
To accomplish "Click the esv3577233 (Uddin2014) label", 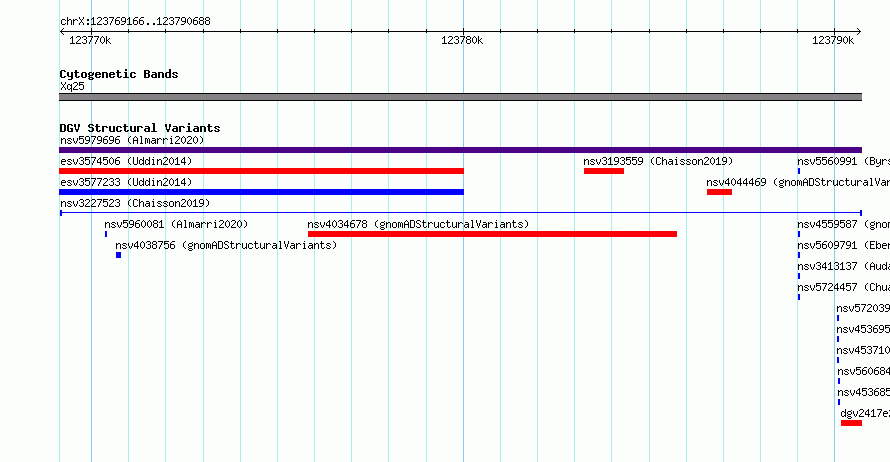I will [126, 182].
